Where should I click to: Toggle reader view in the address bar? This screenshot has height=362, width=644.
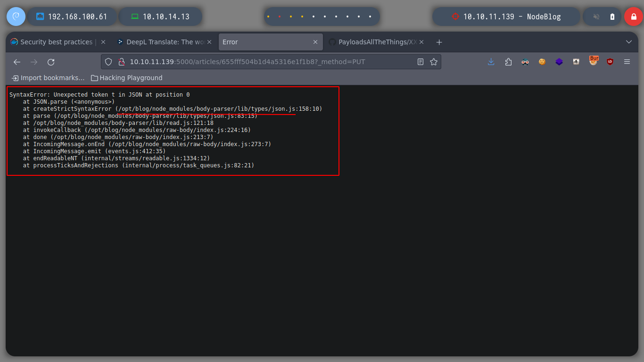pyautogui.click(x=421, y=62)
